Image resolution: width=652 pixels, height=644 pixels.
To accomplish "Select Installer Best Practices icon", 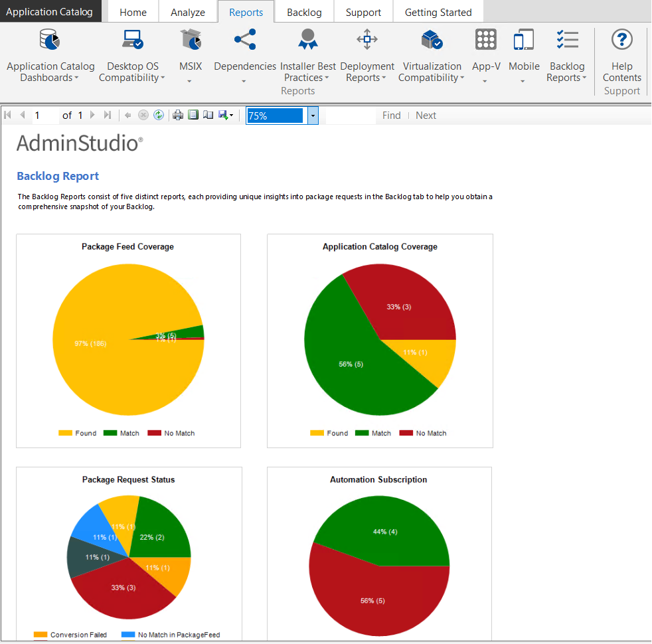I will 307,40.
